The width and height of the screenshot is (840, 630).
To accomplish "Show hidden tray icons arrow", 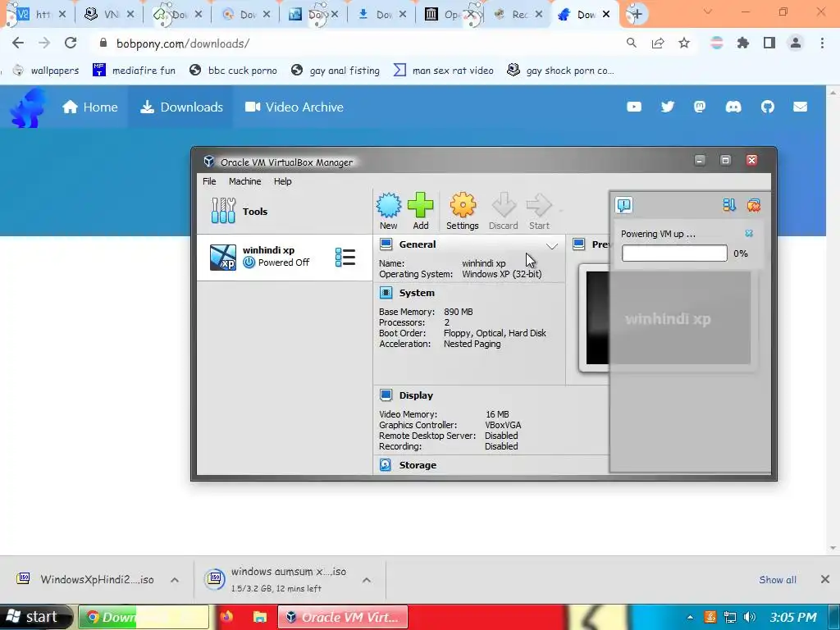I will tap(690, 617).
